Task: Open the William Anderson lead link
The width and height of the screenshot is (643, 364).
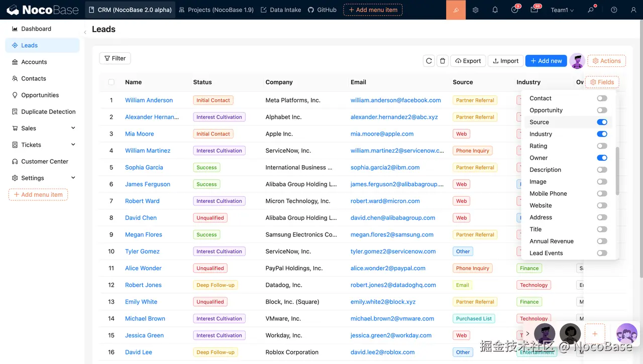Action: click(x=149, y=100)
